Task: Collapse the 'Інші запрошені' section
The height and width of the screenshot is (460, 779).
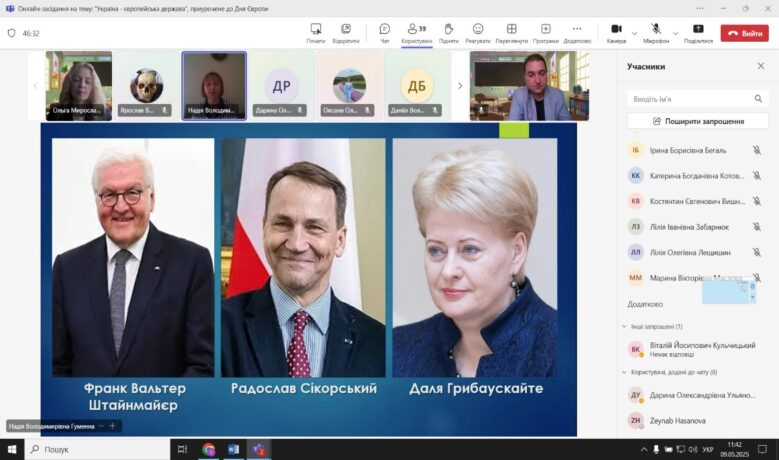Action: pos(623,326)
